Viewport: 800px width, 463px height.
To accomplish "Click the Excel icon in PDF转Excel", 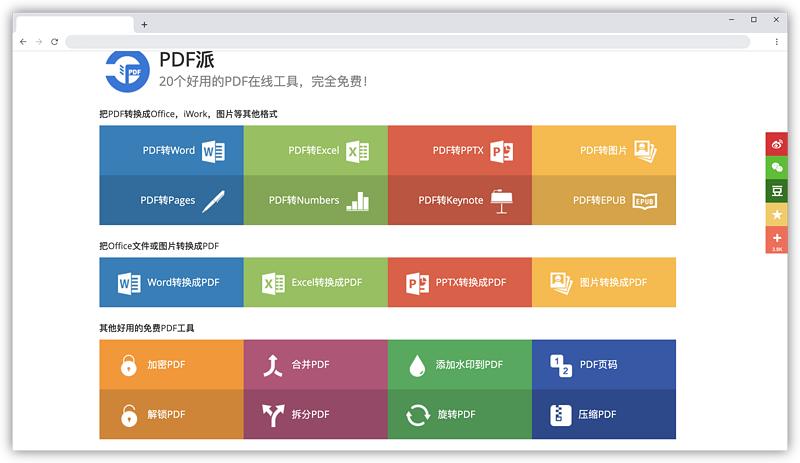I will (358, 151).
